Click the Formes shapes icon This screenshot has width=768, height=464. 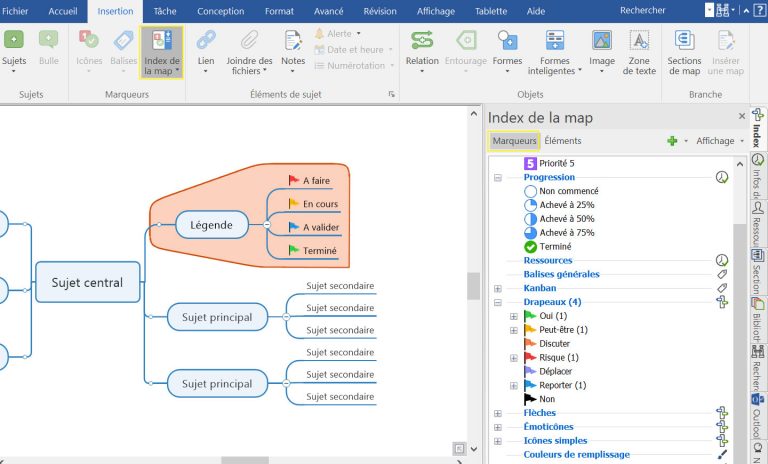click(507, 41)
